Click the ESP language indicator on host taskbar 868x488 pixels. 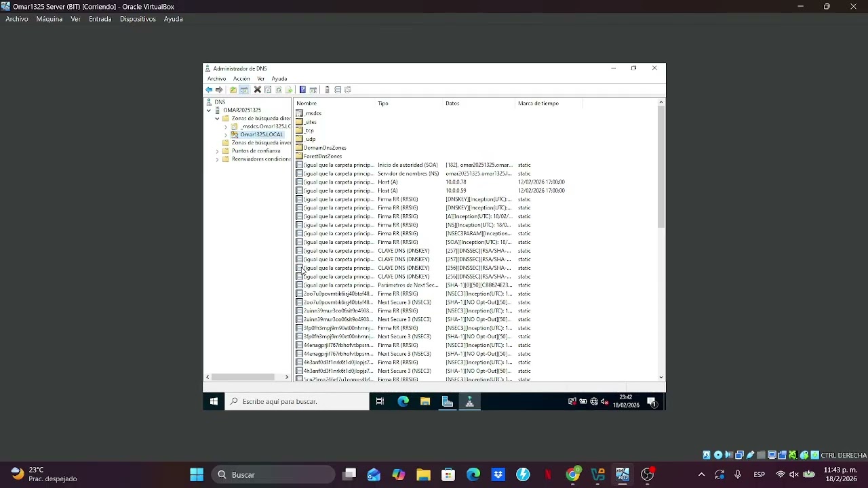(x=759, y=474)
